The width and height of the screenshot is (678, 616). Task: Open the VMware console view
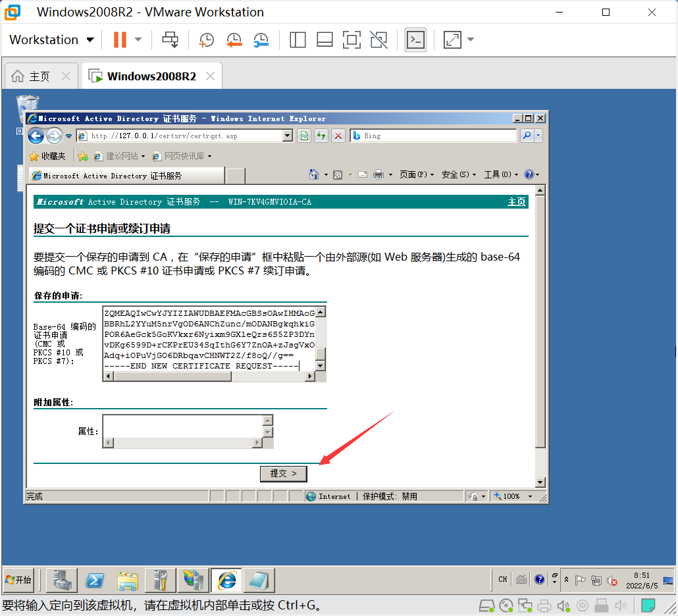pos(415,39)
